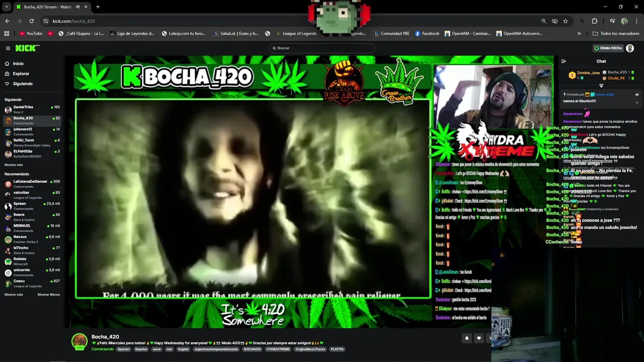Open LaKatanaDelSensei recommended channel

[32, 184]
